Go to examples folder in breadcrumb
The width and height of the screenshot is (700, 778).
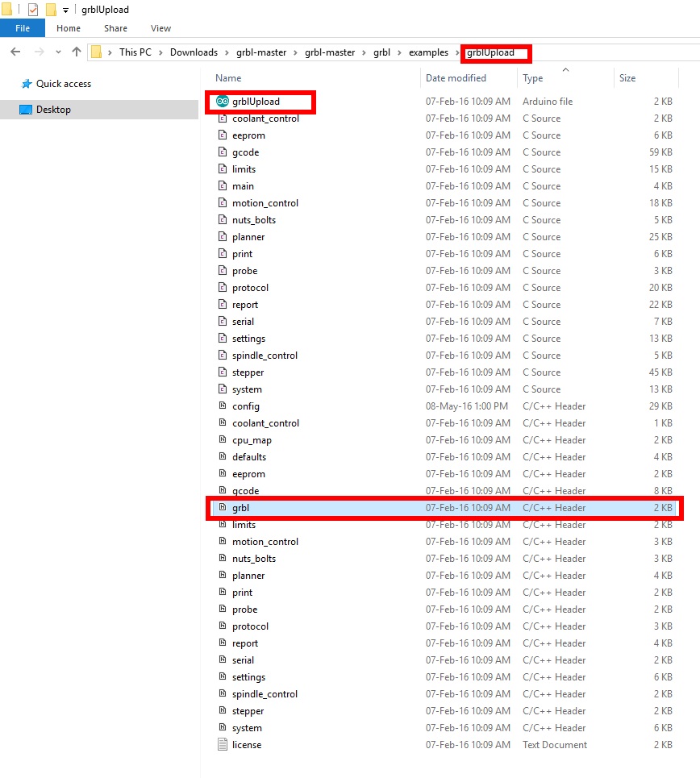point(428,52)
